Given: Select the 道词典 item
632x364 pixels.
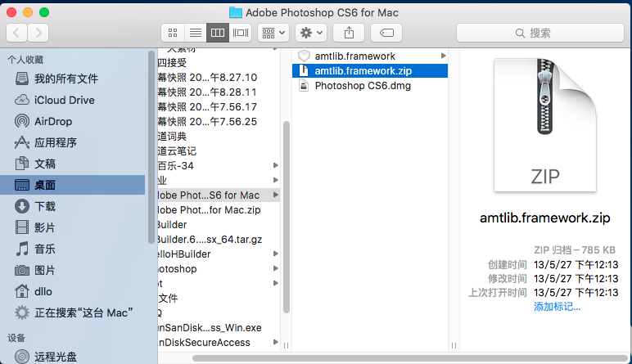Looking at the screenshot, I should click(219, 136).
